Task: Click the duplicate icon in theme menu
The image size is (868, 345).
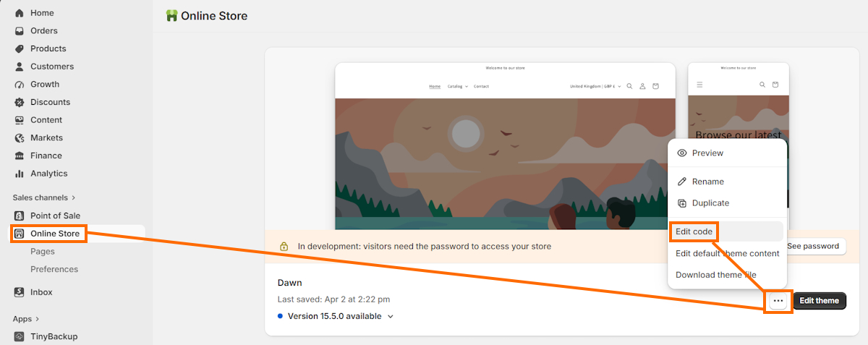Action: pyautogui.click(x=681, y=203)
